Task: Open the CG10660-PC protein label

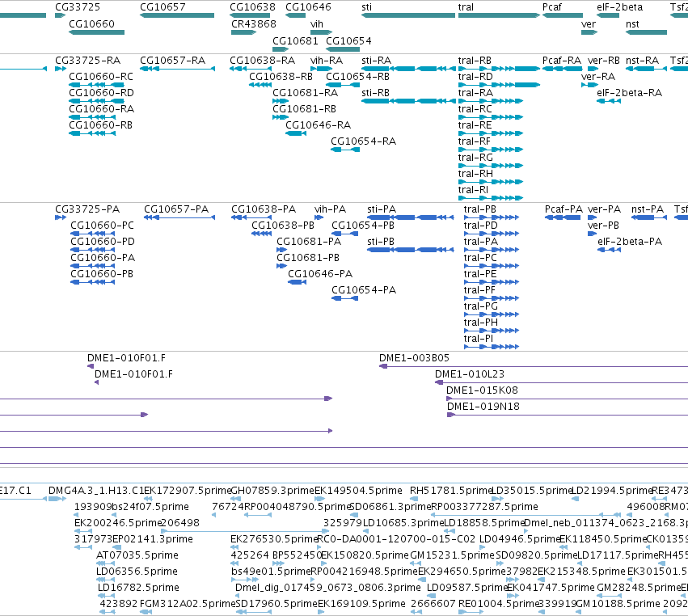Action: coord(102,225)
